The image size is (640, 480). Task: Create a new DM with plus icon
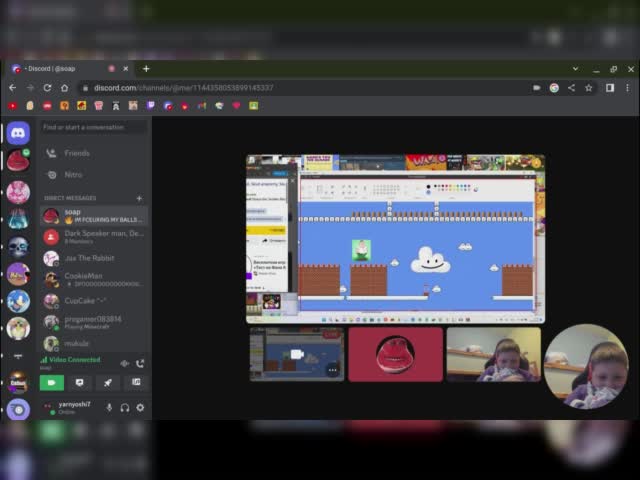139,198
